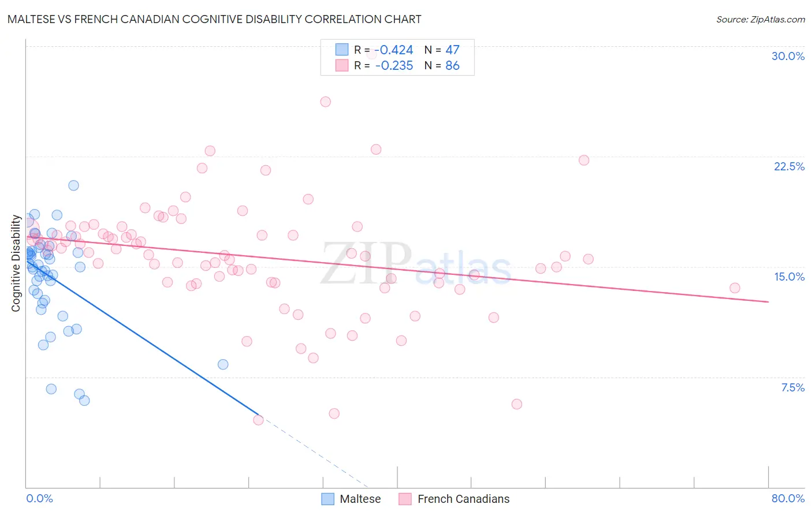
Task: Click the Maltese blue legend swatch at bottom
Action: tap(328, 499)
